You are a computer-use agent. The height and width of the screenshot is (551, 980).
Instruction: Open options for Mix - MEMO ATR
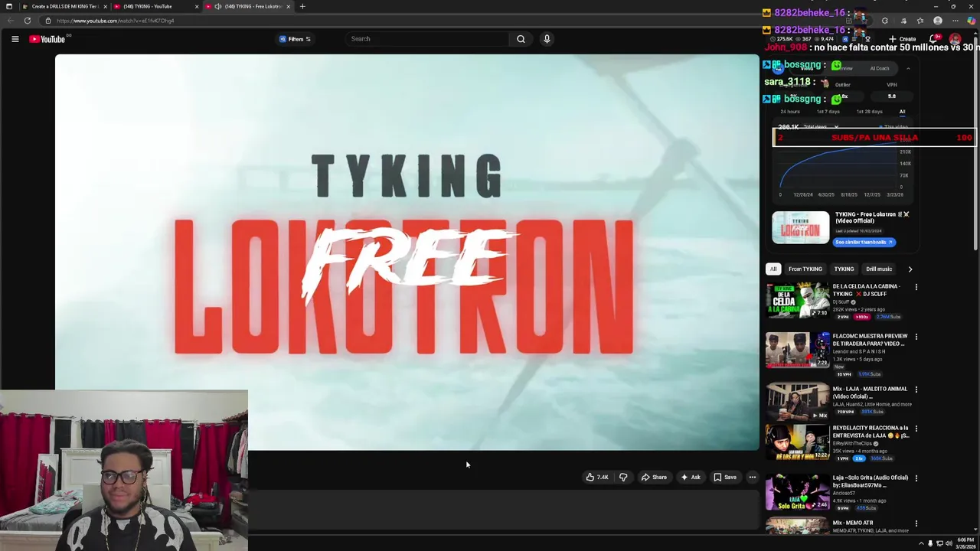click(x=916, y=523)
